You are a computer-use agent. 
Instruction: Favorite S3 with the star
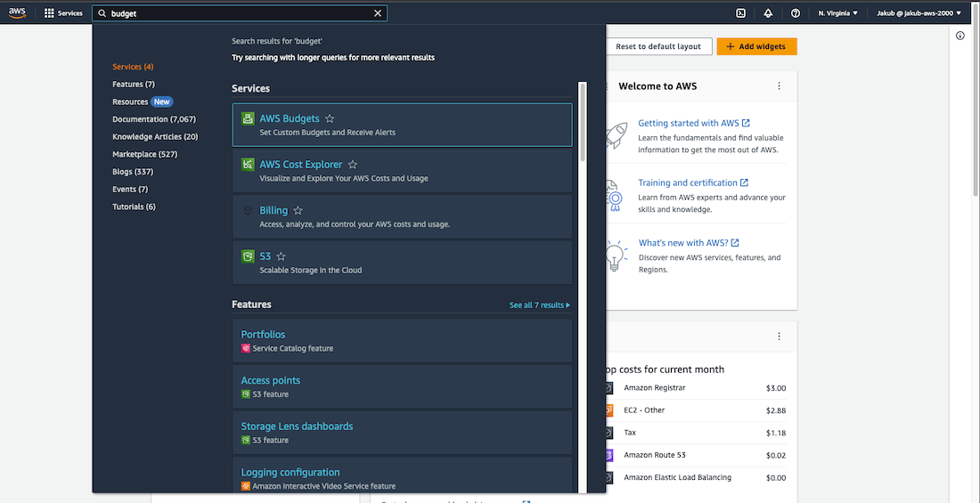282,256
